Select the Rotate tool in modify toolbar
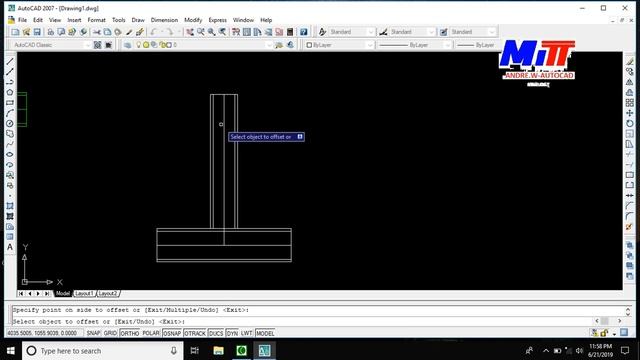 (x=630, y=123)
